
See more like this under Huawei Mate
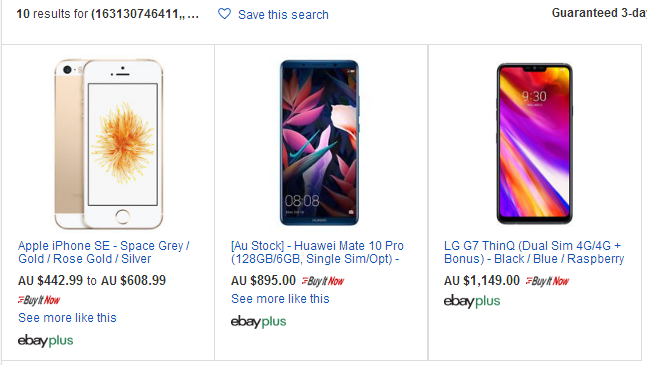pos(280,299)
